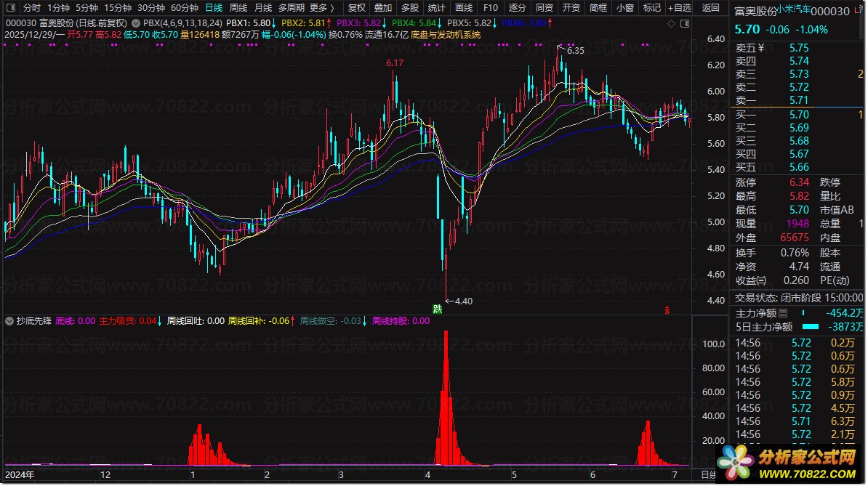
Task: Click the 最高 value 5.82
Action: coord(799,196)
